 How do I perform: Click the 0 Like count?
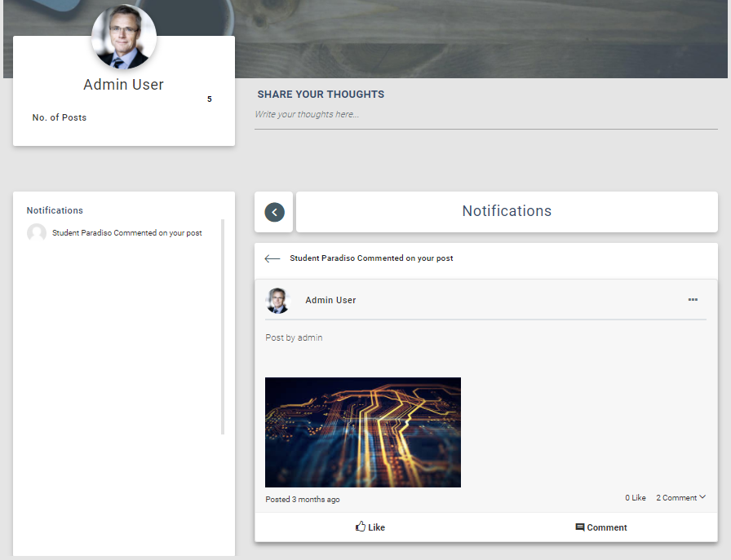point(635,498)
